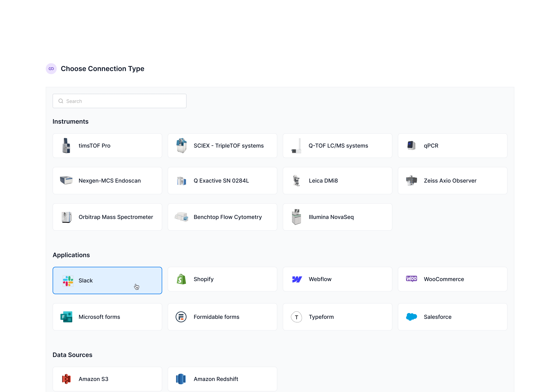Viewport: 560px width, 392px height.
Task: Choose Illumina NovaSeq instrument
Action: tap(337, 217)
